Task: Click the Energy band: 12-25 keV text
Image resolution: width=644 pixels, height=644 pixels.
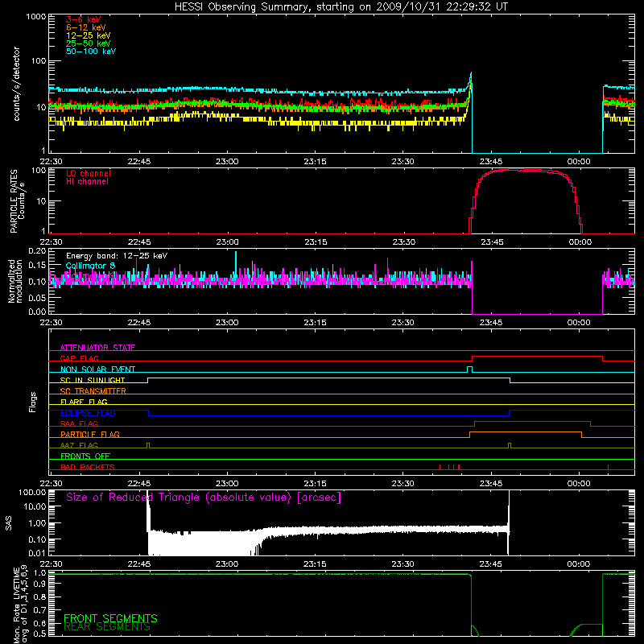Action: pyautogui.click(x=117, y=256)
